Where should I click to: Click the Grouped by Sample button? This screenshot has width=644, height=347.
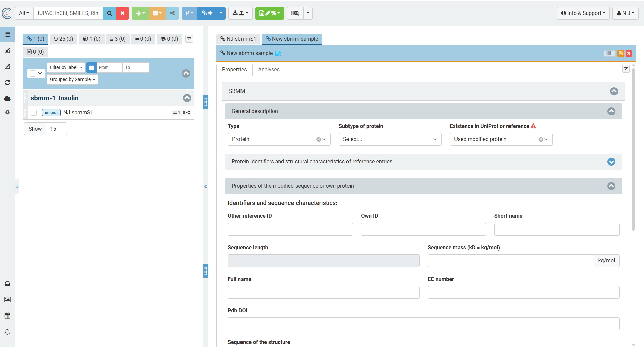72,79
